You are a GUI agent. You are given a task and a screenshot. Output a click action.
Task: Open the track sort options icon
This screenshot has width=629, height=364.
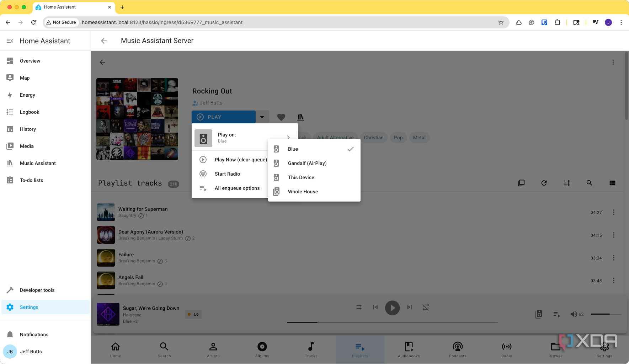coord(566,183)
